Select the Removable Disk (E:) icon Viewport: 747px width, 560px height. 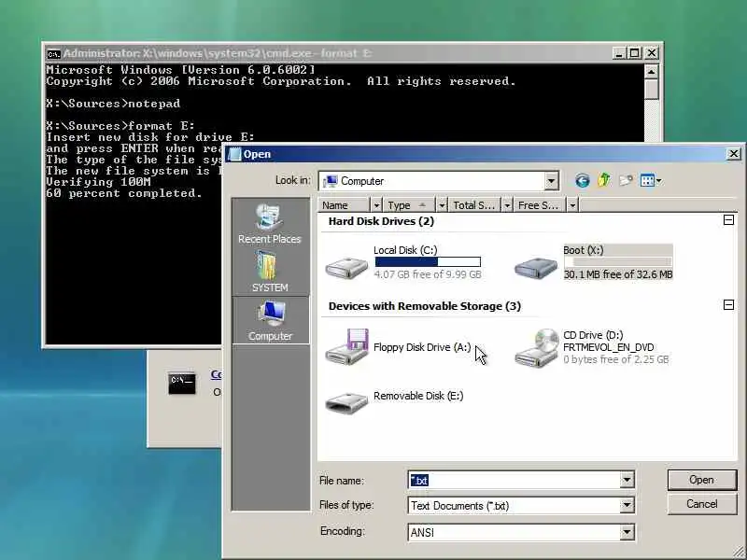346,402
